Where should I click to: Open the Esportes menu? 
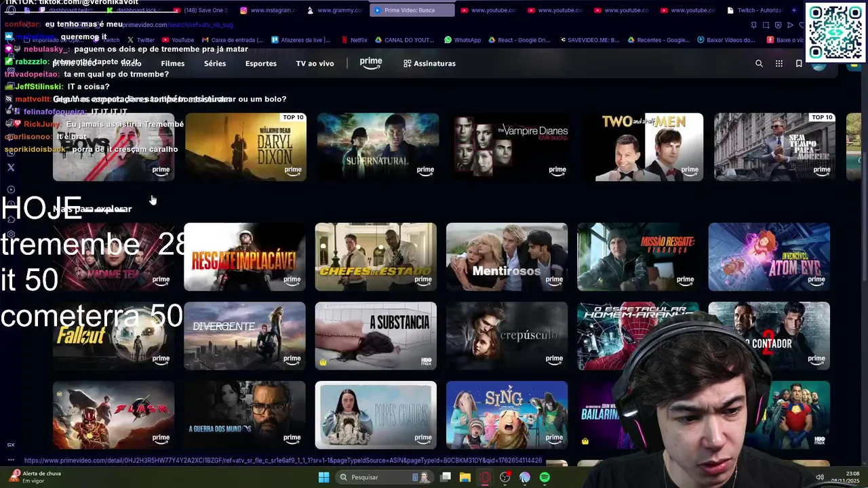point(261,63)
